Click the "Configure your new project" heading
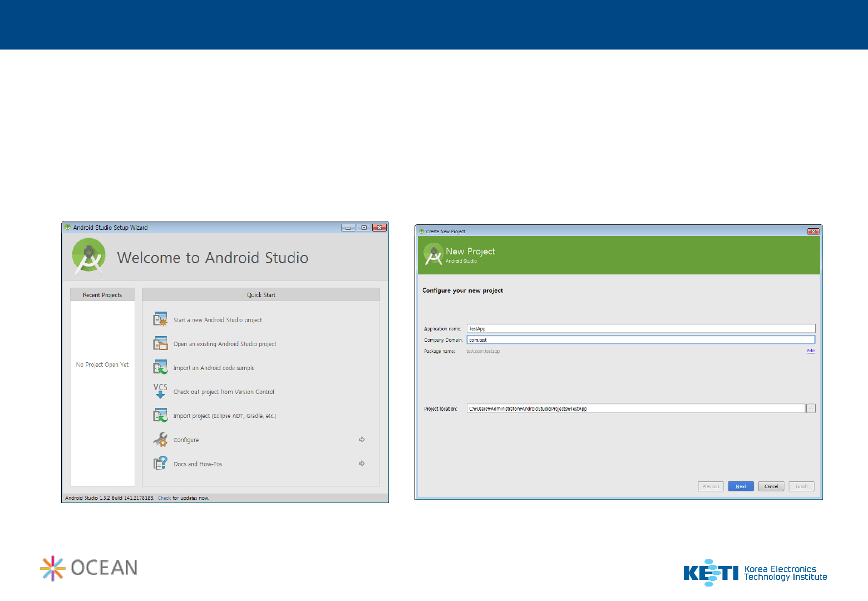 point(462,290)
